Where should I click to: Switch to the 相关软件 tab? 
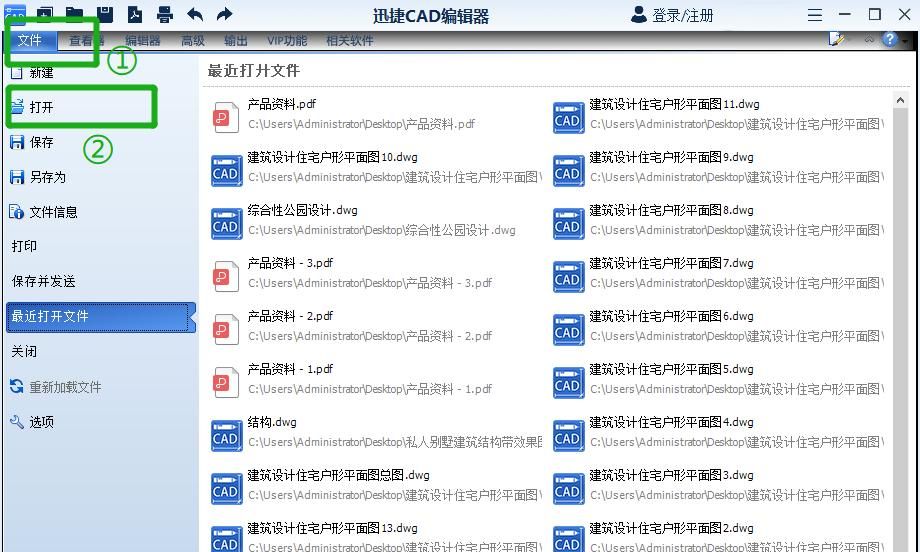pyautogui.click(x=350, y=40)
